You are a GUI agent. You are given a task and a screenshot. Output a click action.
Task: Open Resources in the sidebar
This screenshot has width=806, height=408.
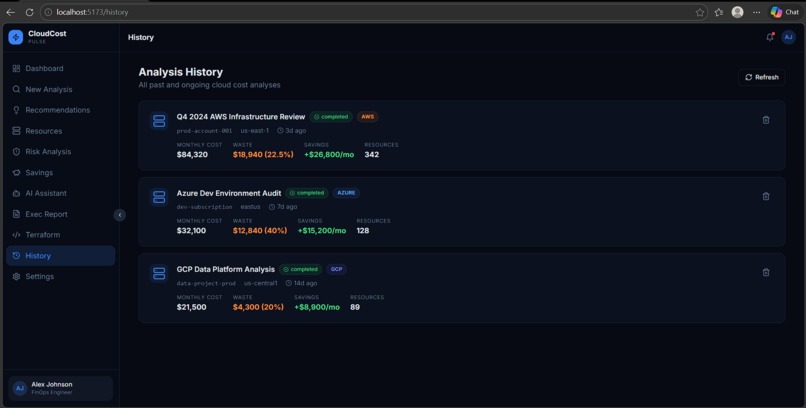point(61,131)
